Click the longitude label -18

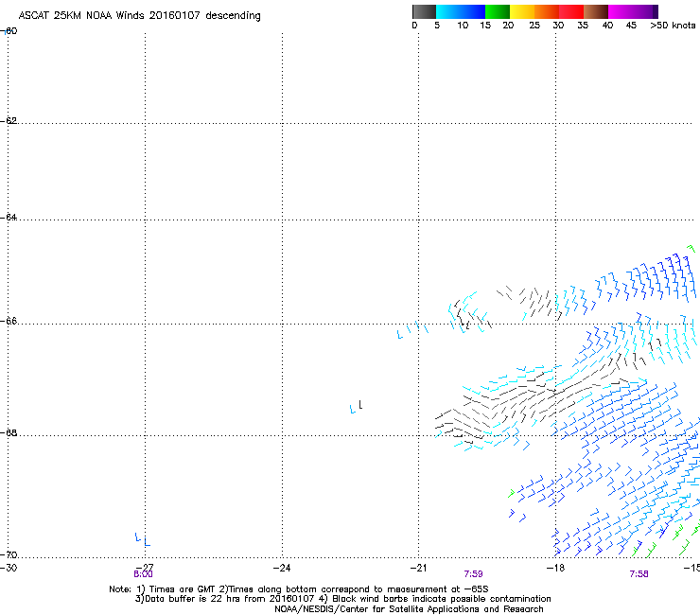click(555, 568)
